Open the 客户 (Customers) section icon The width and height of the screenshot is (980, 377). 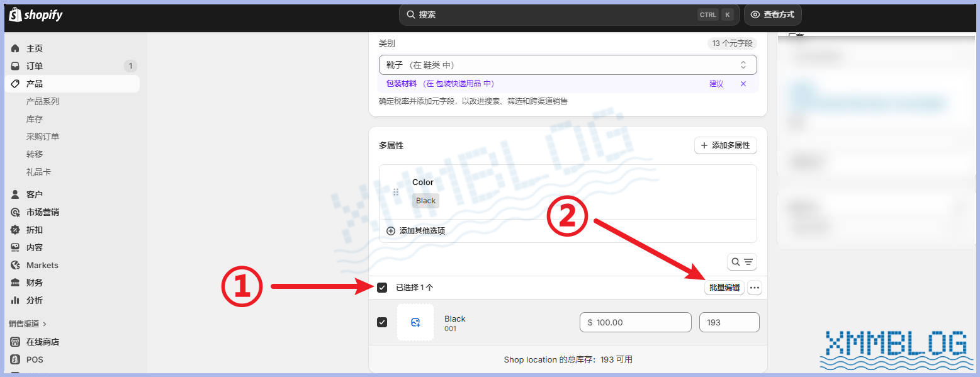point(15,194)
